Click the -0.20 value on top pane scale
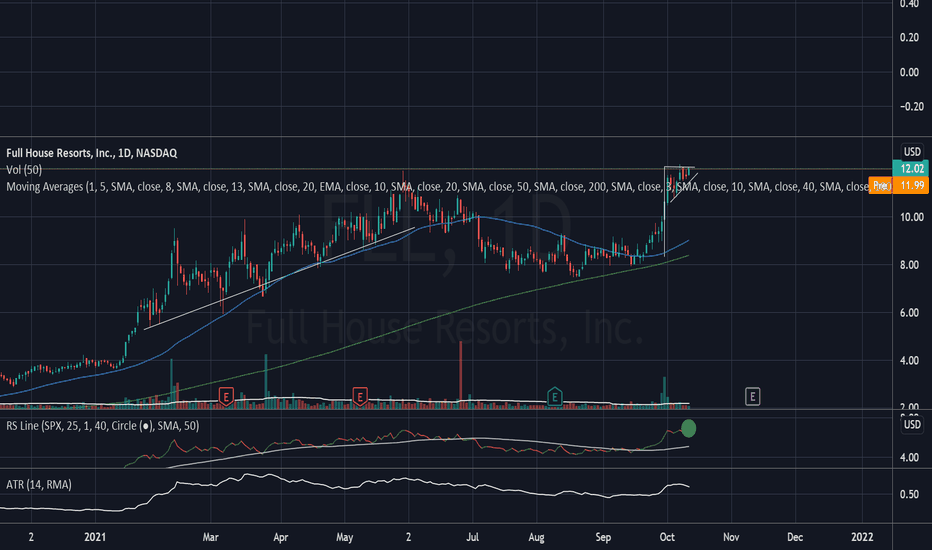Screen dimensions: 932x550 pyautogui.click(x=912, y=106)
